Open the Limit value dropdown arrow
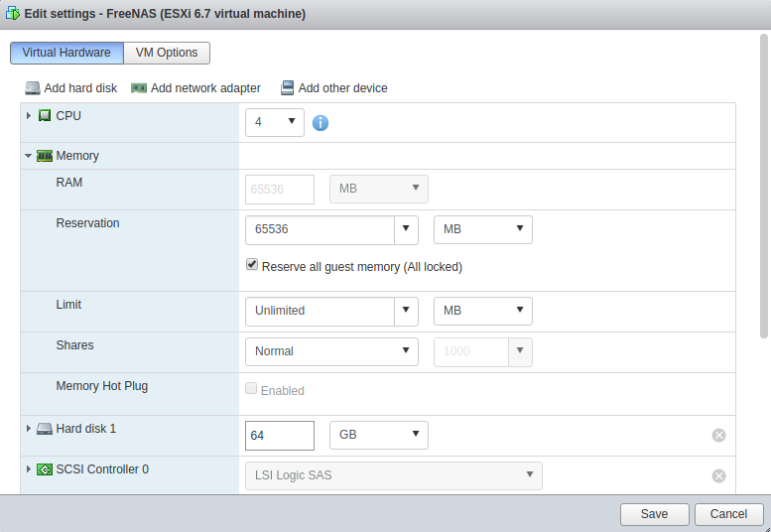771x532 pixels. [406, 311]
